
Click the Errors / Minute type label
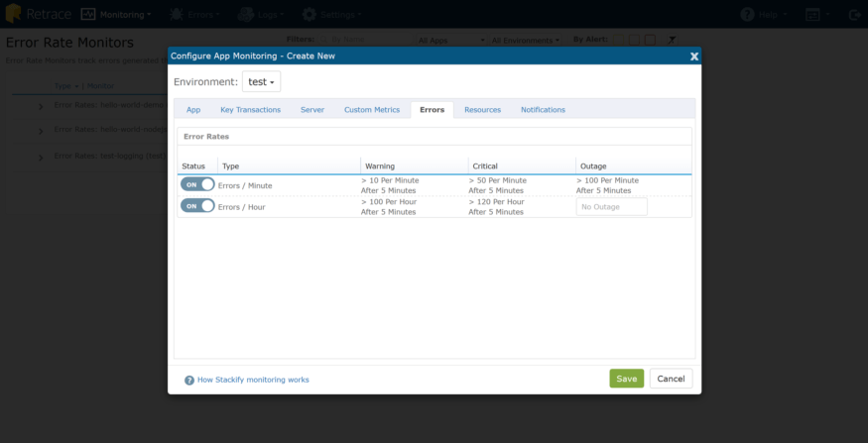[245, 186]
